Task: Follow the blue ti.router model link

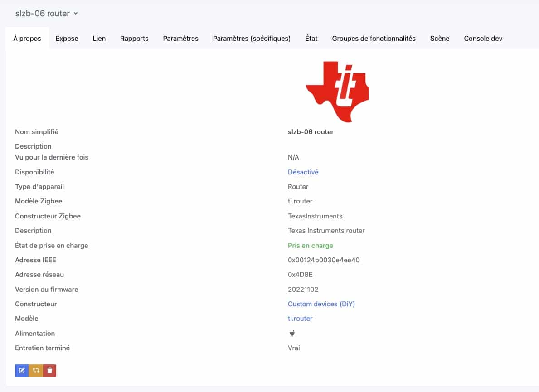Action: coord(300,319)
